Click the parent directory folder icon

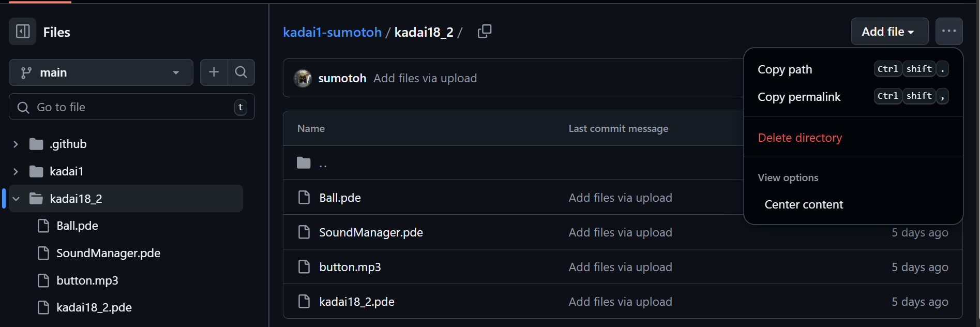[x=304, y=163]
